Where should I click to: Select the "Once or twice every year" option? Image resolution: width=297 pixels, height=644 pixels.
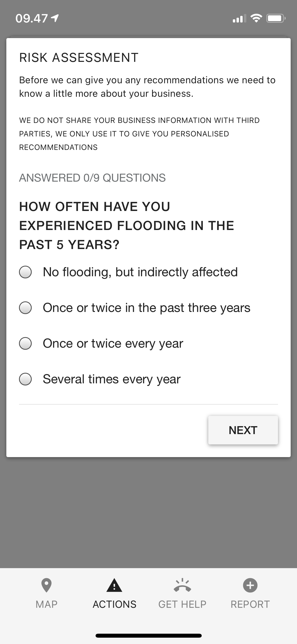pyautogui.click(x=26, y=343)
